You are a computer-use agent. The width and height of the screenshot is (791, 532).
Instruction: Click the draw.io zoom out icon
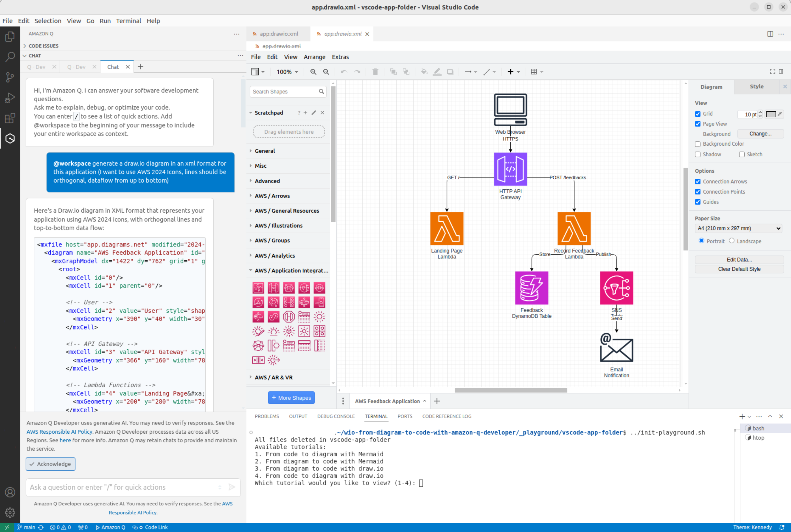[326, 72]
